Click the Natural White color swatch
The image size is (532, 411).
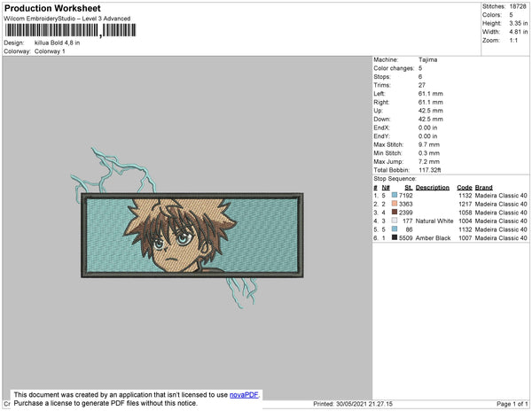pyautogui.click(x=395, y=221)
